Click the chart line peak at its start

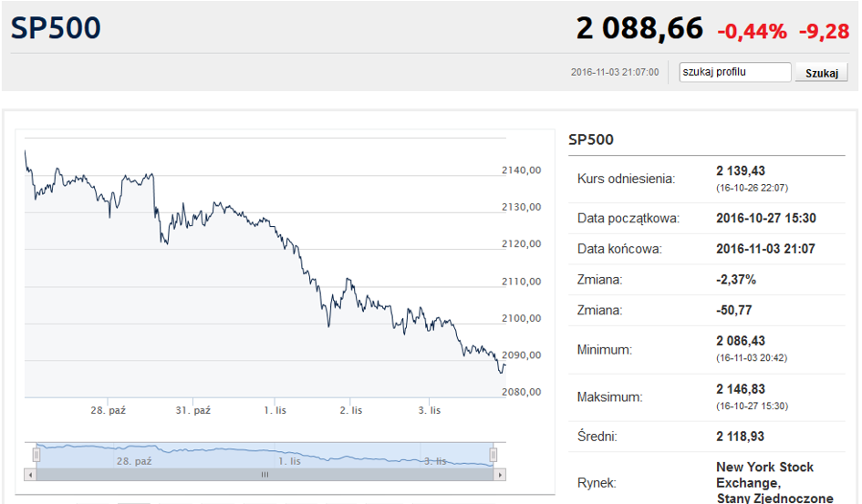click(26, 151)
